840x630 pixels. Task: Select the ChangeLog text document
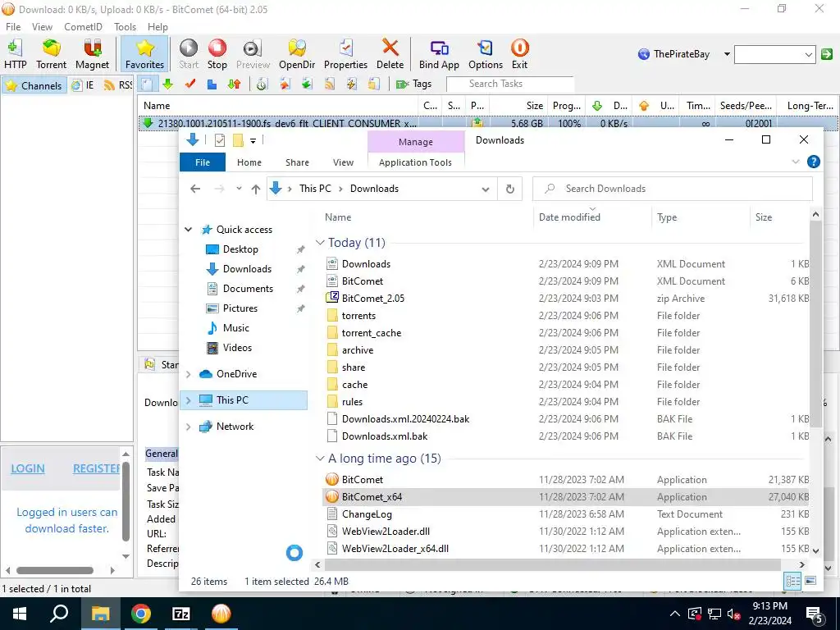[x=367, y=514]
